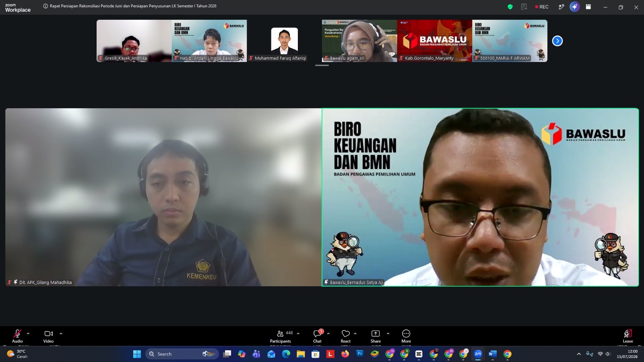Expand the audio options arrow next to Audio
Screen dimensions: 644x362
click(28, 333)
